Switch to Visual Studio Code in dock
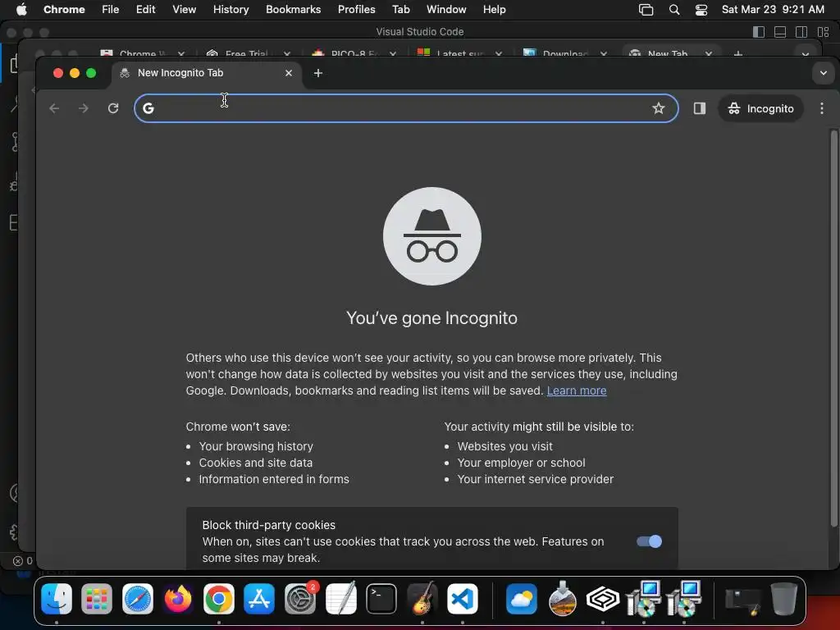The height and width of the screenshot is (630, 840). click(463, 598)
